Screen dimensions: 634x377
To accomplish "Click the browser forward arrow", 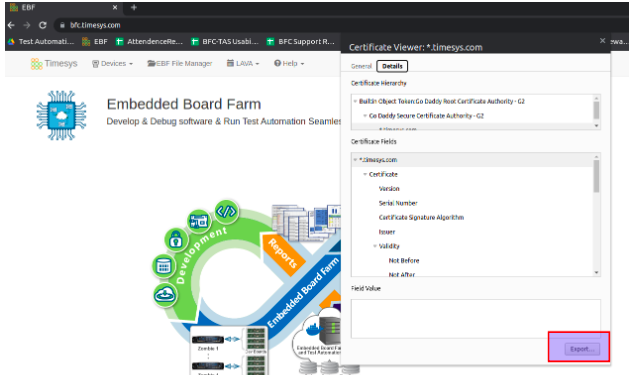I will coord(27,25).
